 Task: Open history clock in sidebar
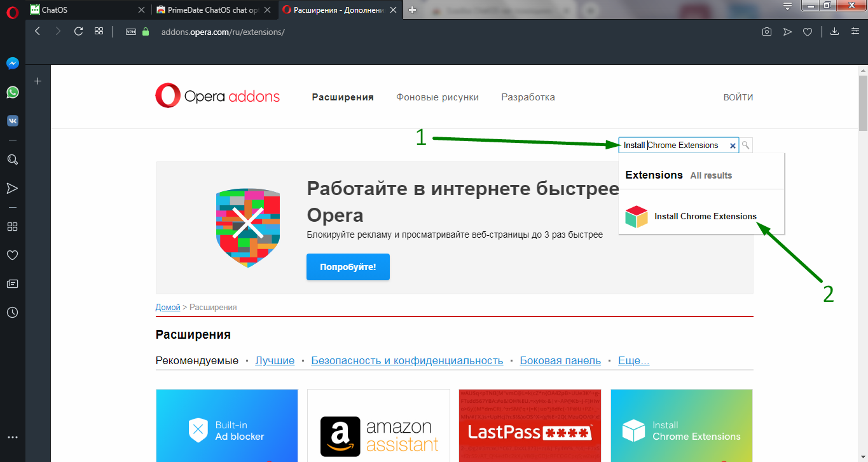point(12,312)
